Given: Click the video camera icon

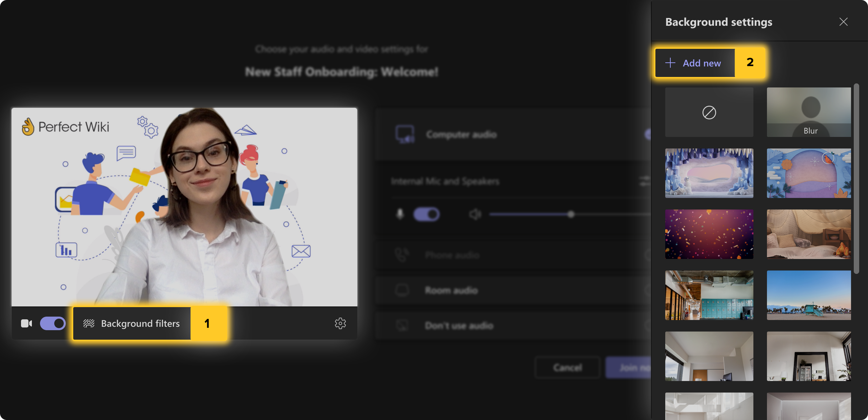Looking at the screenshot, I should coord(26,323).
